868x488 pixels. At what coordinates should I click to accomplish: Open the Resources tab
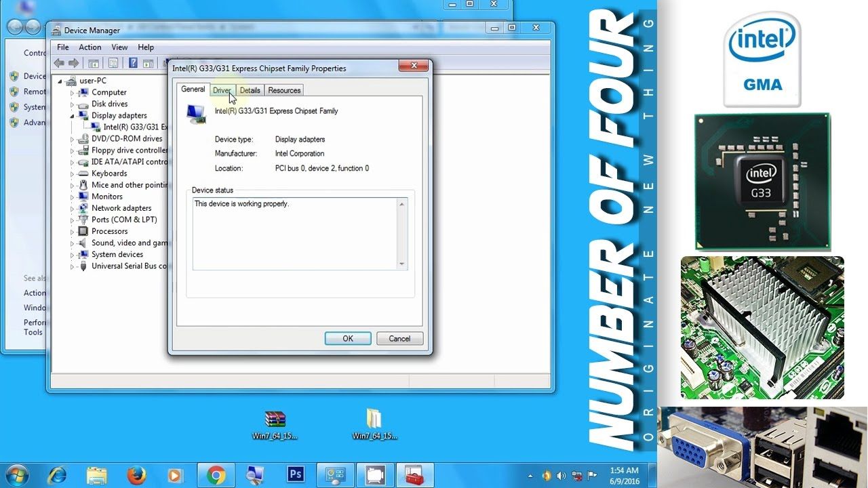click(x=284, y=90)
